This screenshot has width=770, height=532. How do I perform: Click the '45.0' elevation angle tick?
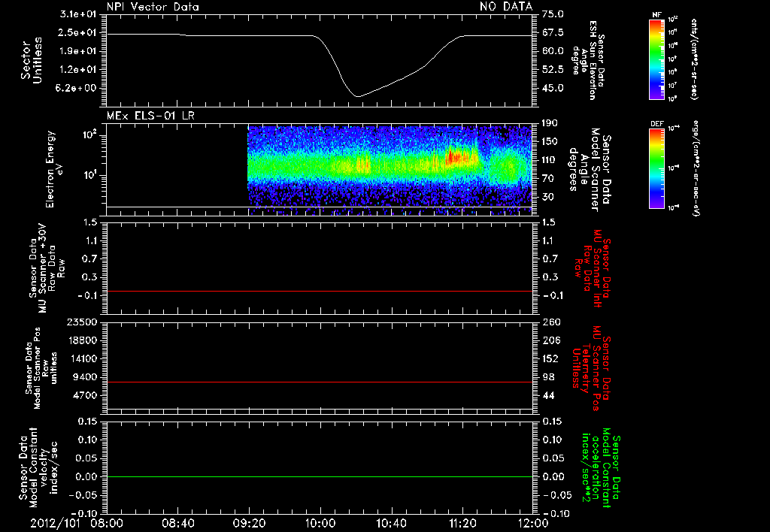tap(553, 89)
